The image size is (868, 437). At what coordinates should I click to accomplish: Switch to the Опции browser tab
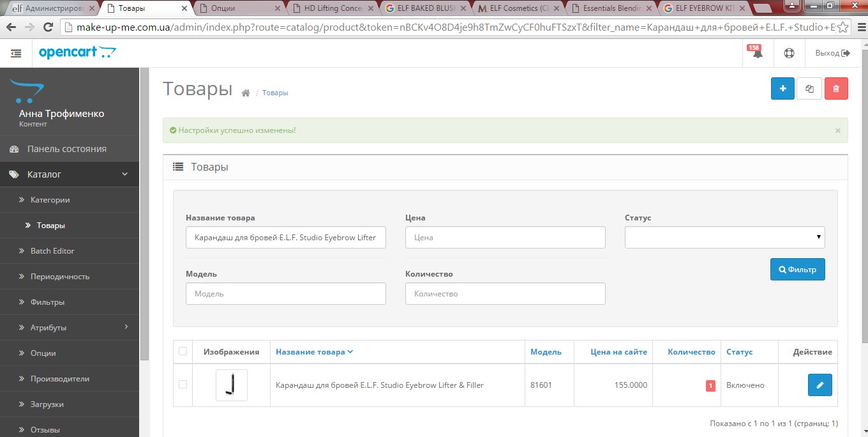(x=239, y=8)
